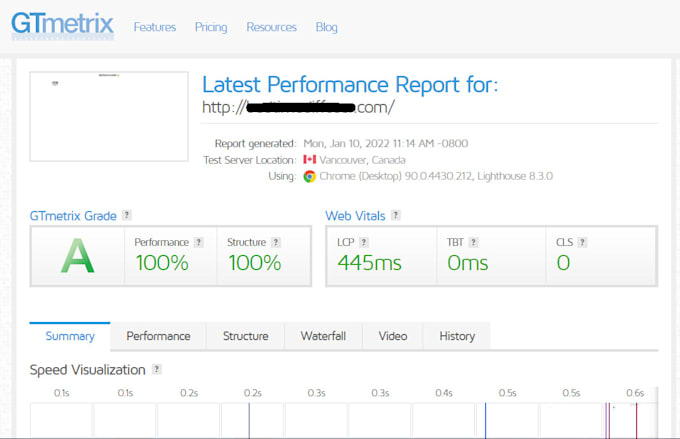Click the 0ms TBT value

[x=468, y=263]
